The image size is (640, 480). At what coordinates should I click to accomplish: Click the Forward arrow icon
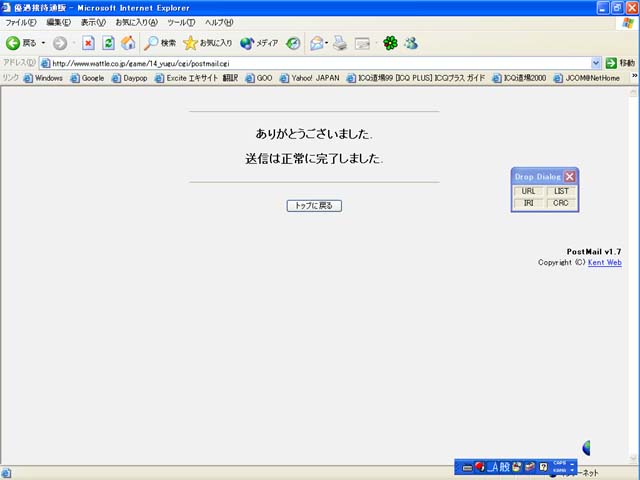coord(60,43)
